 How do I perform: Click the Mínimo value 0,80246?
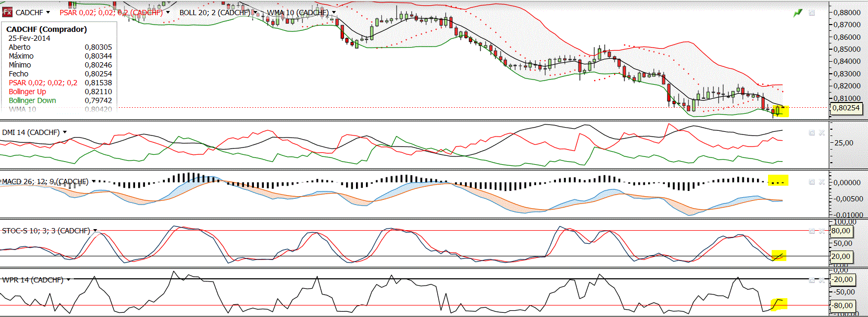tap(98, 65)
